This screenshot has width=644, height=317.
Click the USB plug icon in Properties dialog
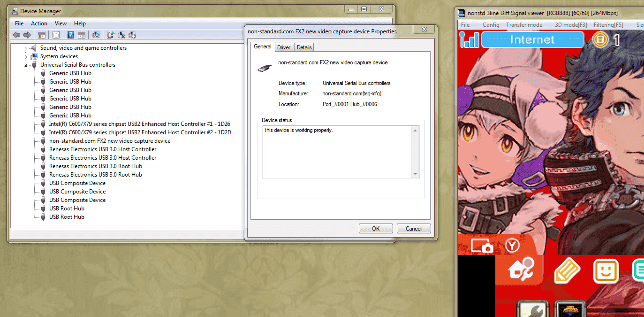(265, 68)
